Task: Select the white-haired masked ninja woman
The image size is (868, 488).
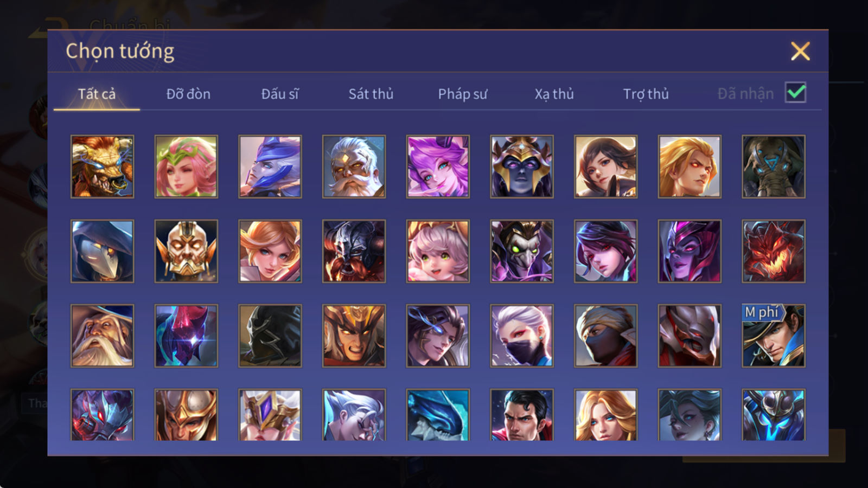Action: (x=522, y=336)
